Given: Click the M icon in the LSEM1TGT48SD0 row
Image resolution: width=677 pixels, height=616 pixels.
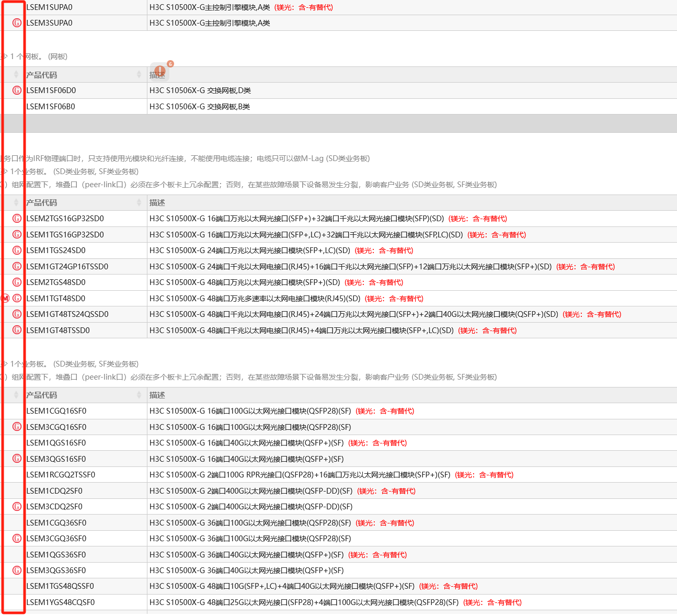Looking at the screenshot, I should pyautogui.click(x=5, y=299).
